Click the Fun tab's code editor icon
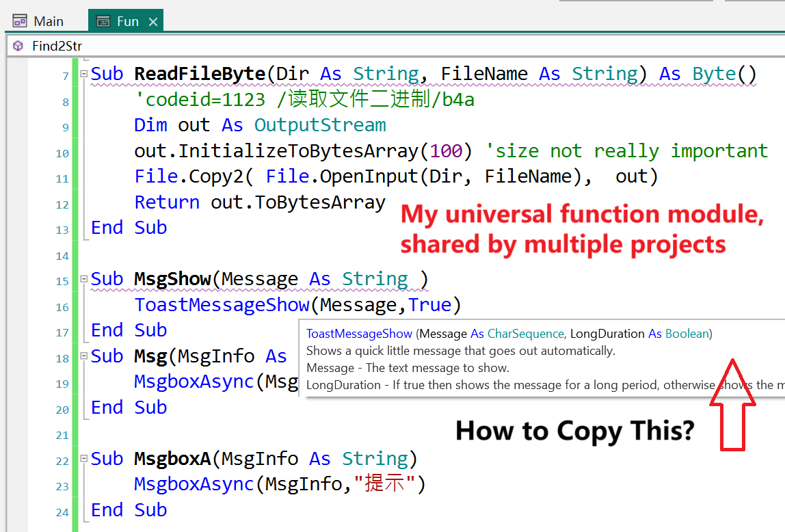Viewport: 785px width, 532px height. (105, 21)
